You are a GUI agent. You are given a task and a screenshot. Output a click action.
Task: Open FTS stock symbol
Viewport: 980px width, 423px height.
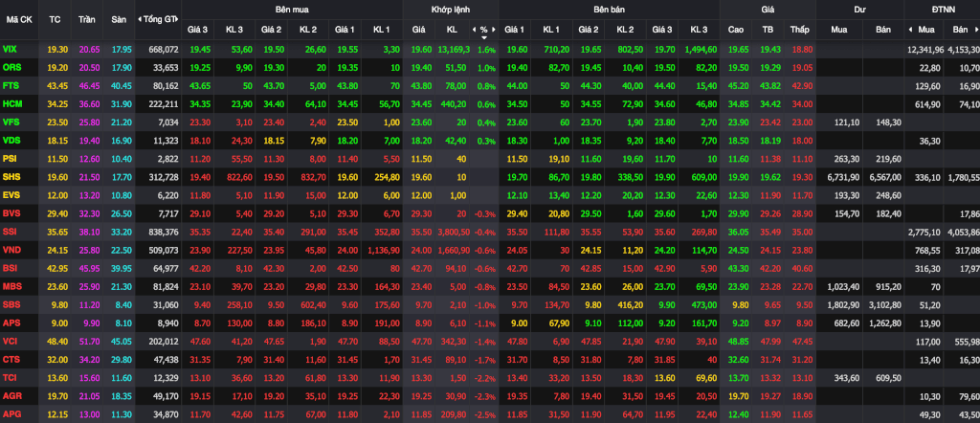pos(11,85)
